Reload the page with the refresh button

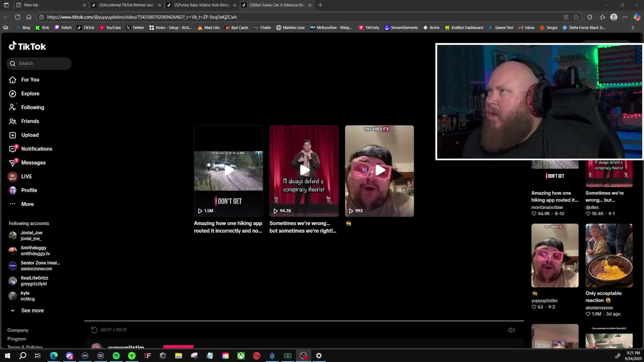[x=17, y=17]
